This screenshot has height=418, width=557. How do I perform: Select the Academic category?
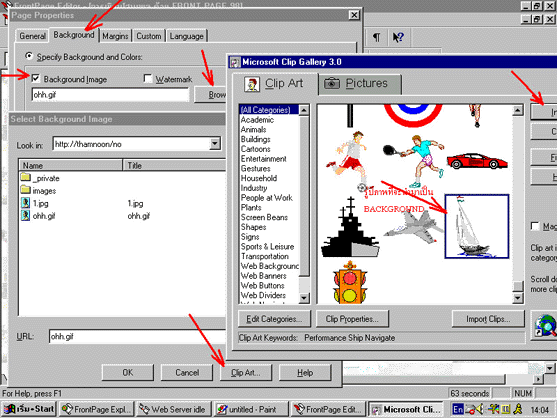pyautogui.click(x=269, y=120)
